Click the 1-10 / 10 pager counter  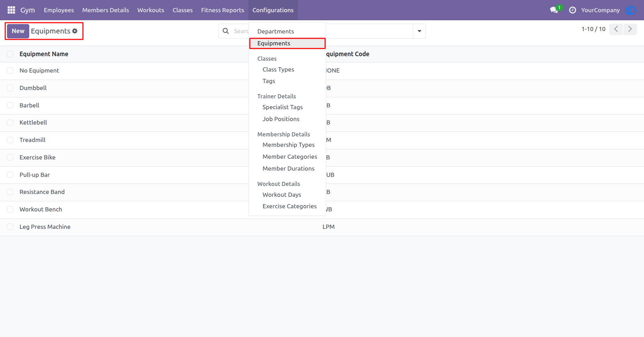coord(593,29)
